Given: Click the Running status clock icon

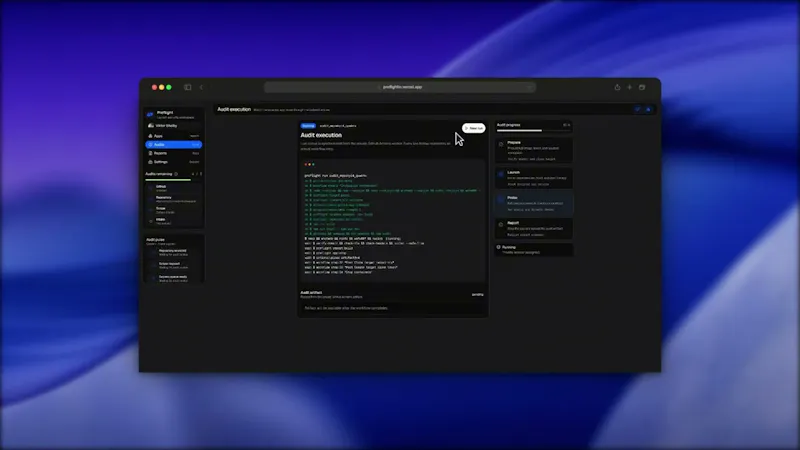Looking at the screenshot, I should (x=498, y=247).
